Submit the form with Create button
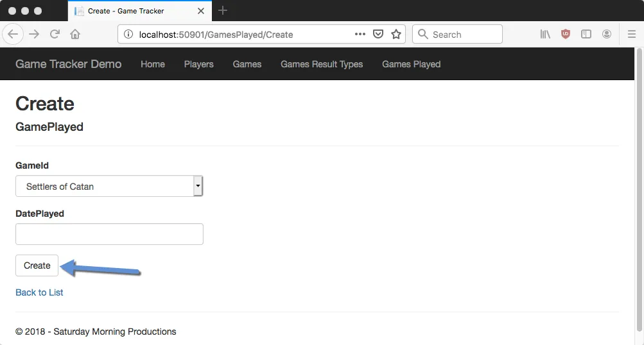 coord(37,265)
